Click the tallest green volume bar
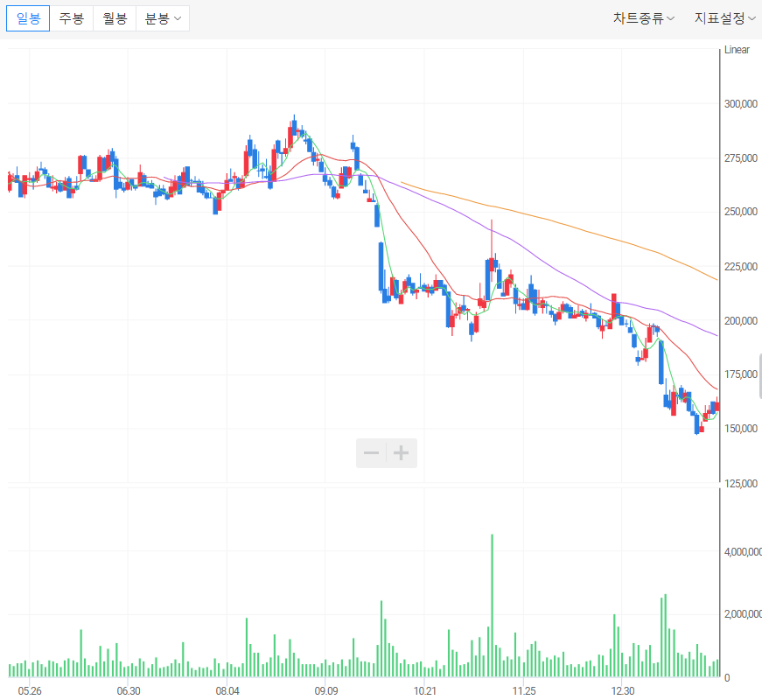The width and height of the screenshot is (762, 700). 492,605
